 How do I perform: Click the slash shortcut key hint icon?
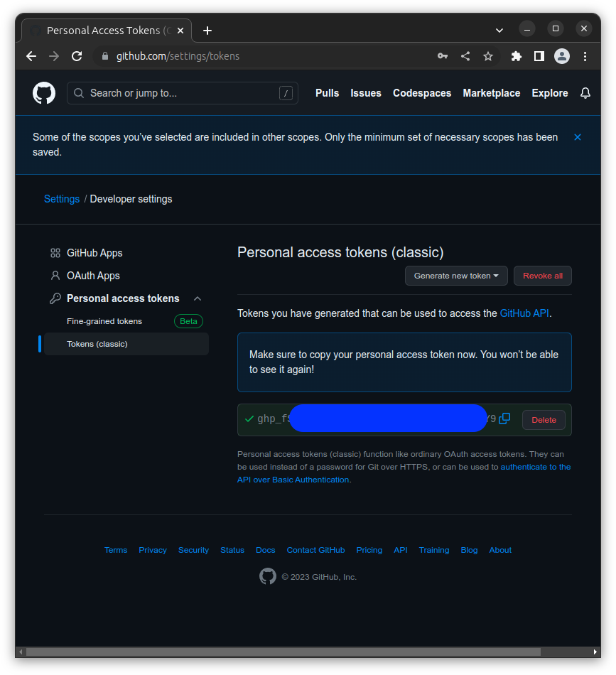(286, 93)
